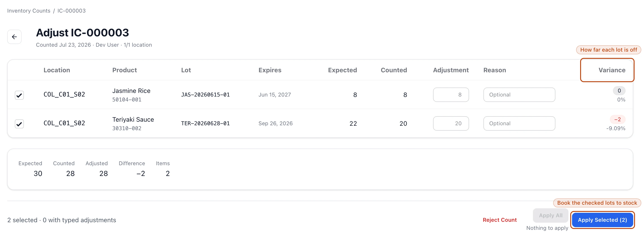The width and height of the screenshot is (644, 246).
Task: Click Reject Count
Action: (499, 220)
